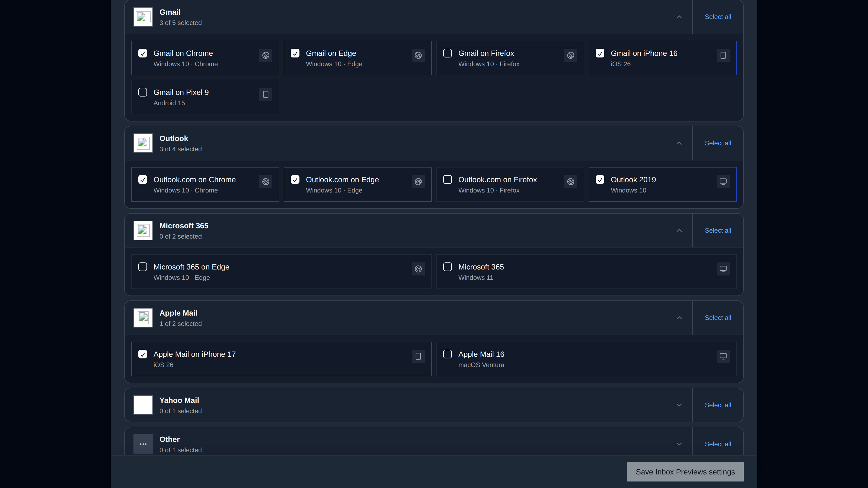Uncheck Gmail on Edge checkbox
This screenshot has height=488, width=868.
(x=295, y=53)
